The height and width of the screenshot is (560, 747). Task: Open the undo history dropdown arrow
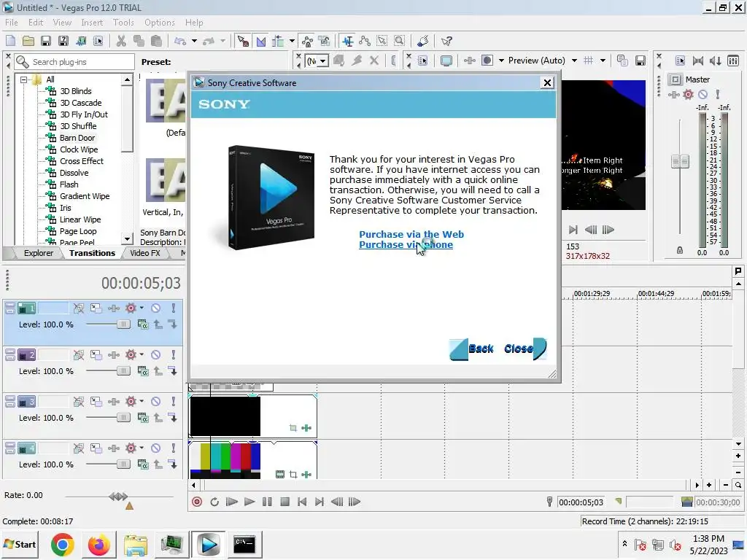[x=194, y=41]
